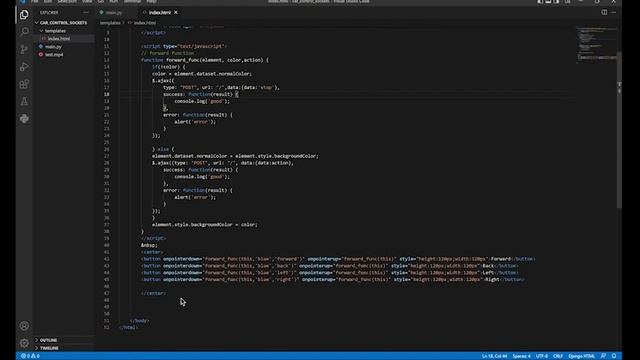Toggle secondary sidebar layout icon in title bar
Screen dimensions: 640x360
click(556, 2)
